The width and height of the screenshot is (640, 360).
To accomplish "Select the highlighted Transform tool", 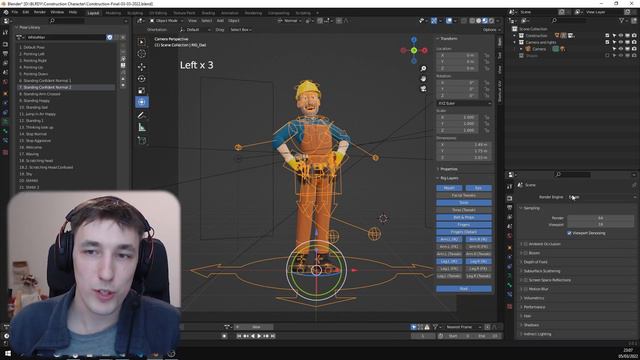I will tap(142, 102).
